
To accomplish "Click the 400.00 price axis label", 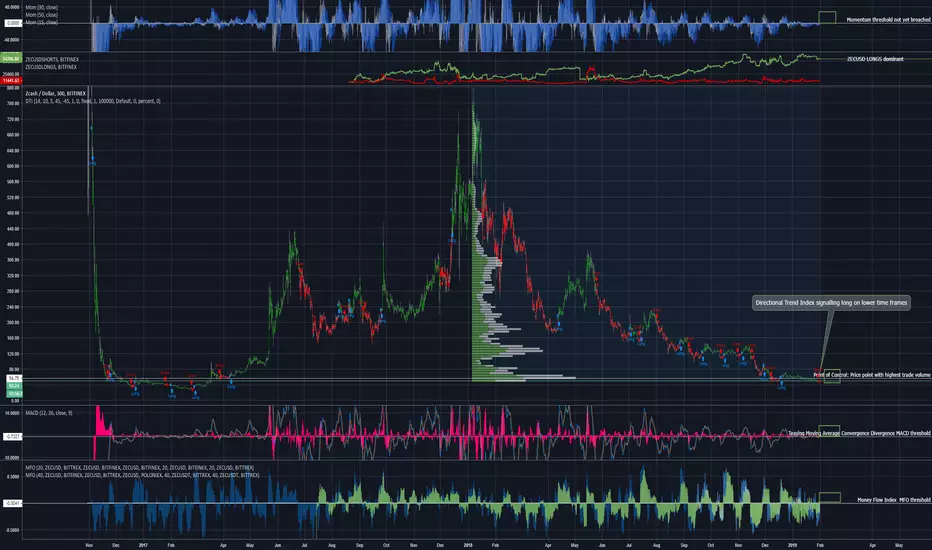I will coord(14,244).
